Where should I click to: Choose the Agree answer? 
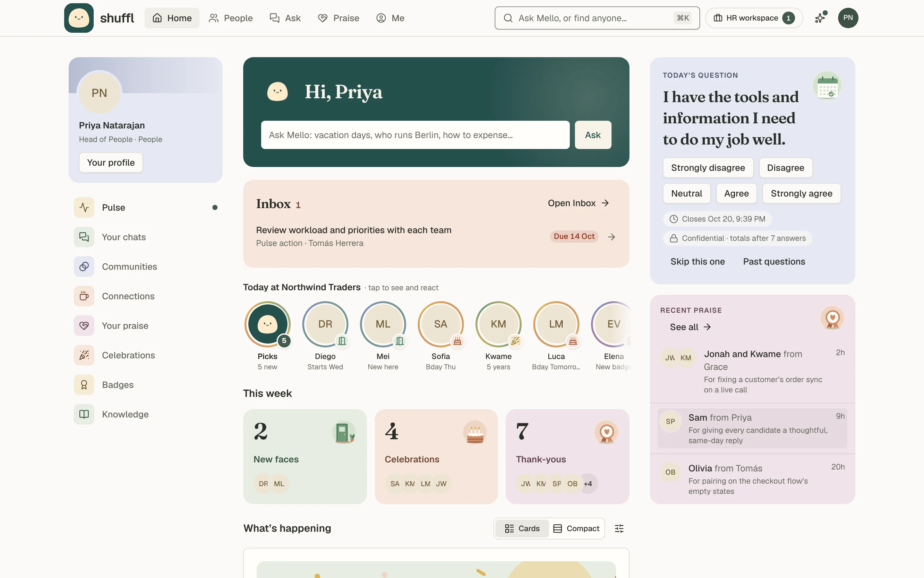click(x=736, y=193)
